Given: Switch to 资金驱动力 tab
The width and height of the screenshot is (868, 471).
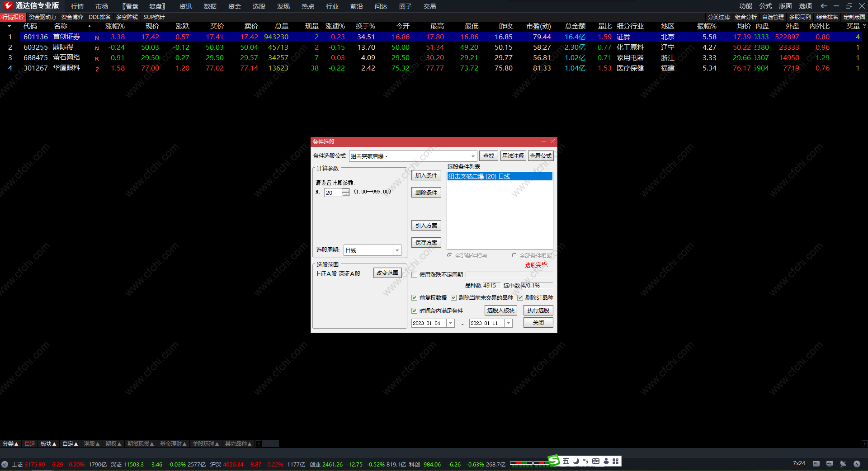Looking at the screenshot, I should [x=42, y=17].
